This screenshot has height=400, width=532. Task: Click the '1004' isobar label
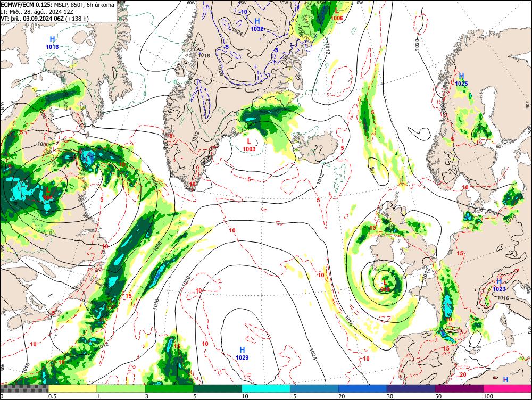pyautogui.click(x=153, y=180)
